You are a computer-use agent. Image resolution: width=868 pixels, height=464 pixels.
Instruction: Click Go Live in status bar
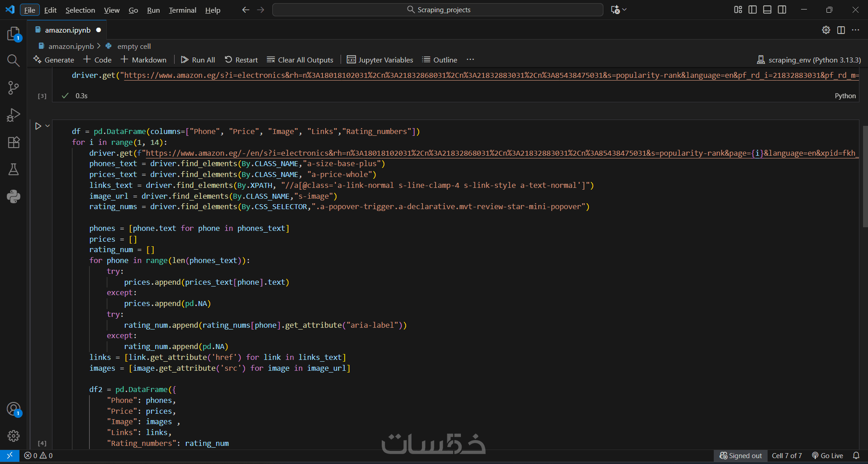[827, 455]
